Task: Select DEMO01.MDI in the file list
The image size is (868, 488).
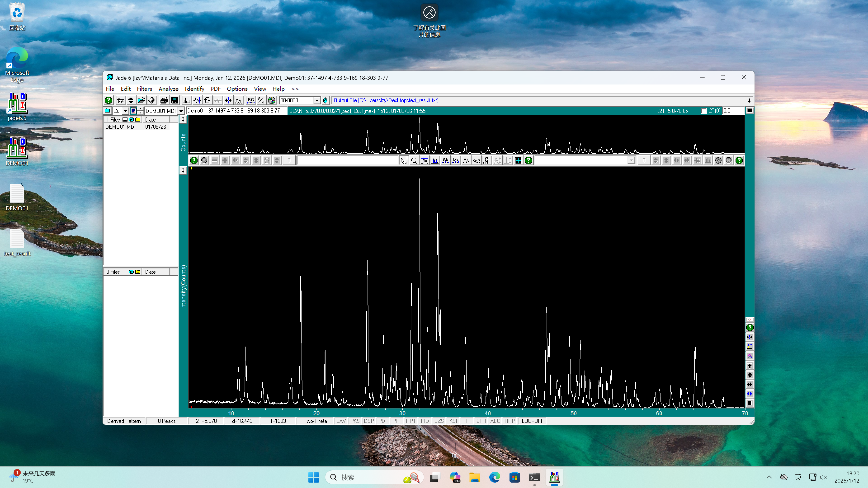Action: pyautogui.click(x=120, y=127)
